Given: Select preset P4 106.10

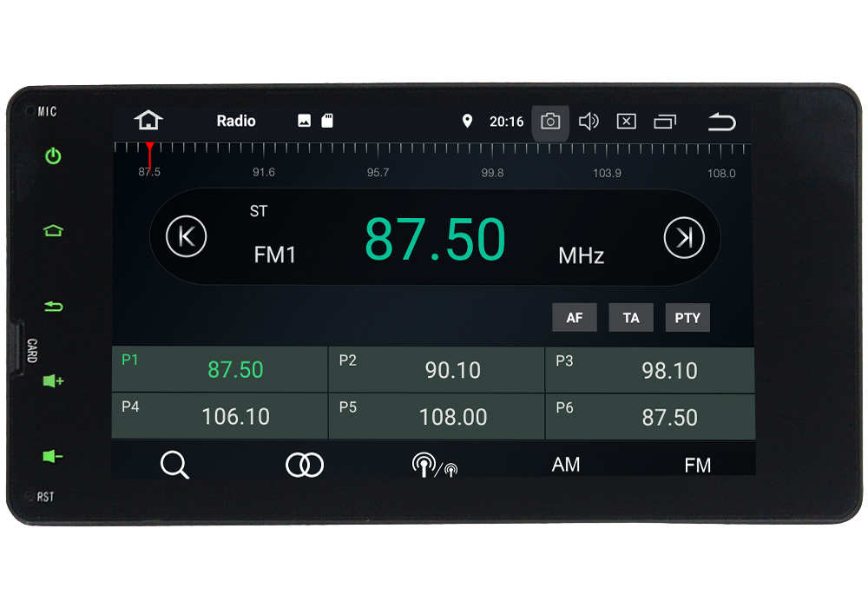Looking at the screenshot, I should tap(220, 417).
